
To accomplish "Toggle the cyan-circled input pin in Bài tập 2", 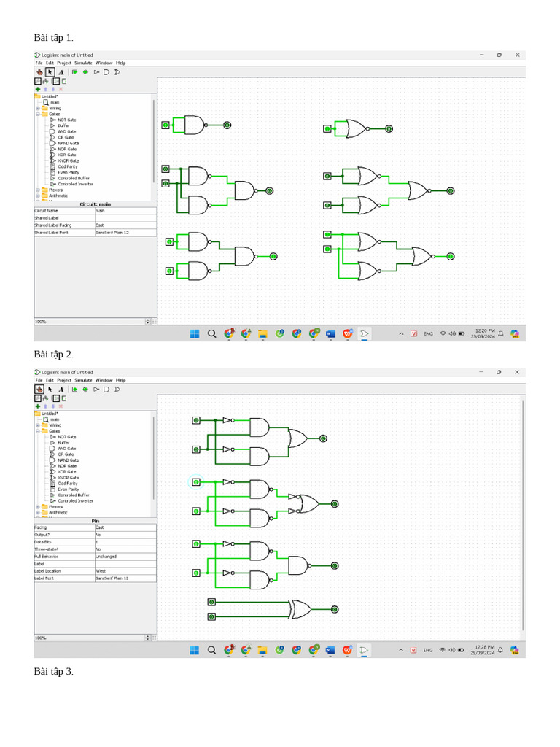I will 196,482.
